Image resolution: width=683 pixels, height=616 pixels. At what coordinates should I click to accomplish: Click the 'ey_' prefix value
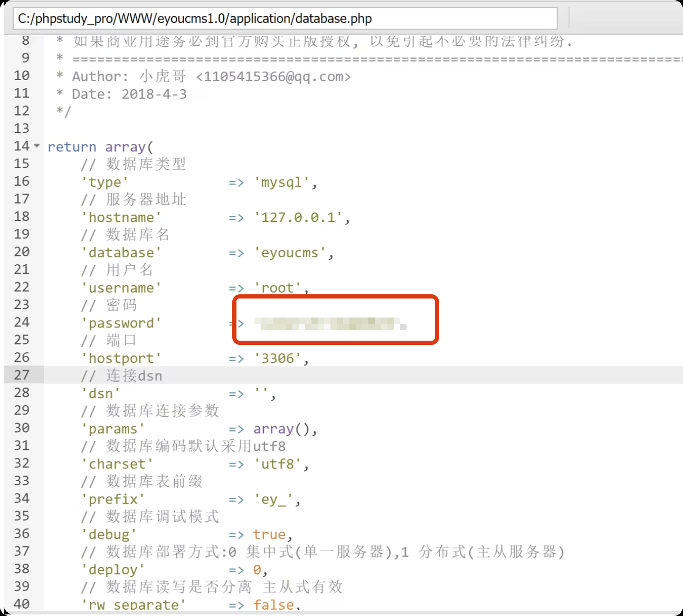click(273, 499)
